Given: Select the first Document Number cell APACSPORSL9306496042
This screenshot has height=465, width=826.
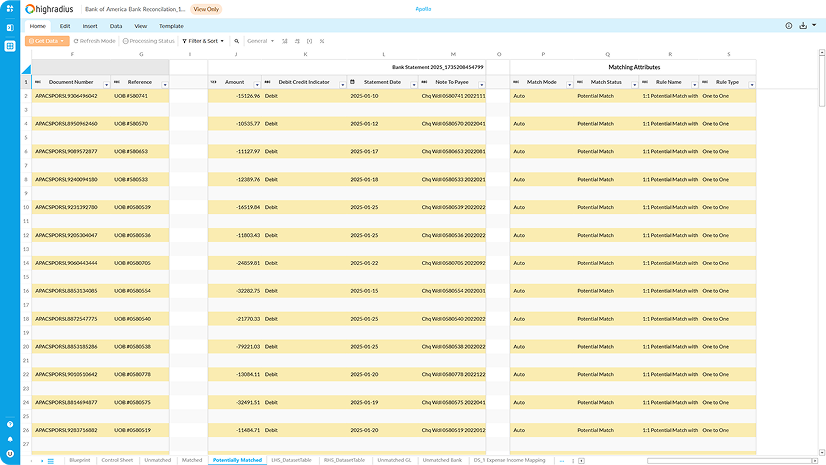Looking at the screenshot, I should (66, 96).
